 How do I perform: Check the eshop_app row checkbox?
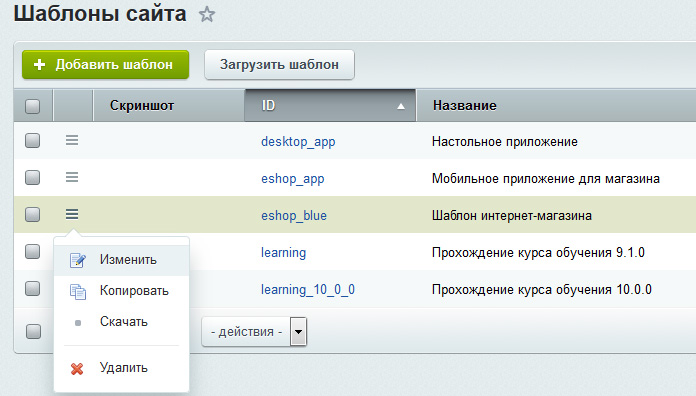pyautogui.click(x=32, y=178)
